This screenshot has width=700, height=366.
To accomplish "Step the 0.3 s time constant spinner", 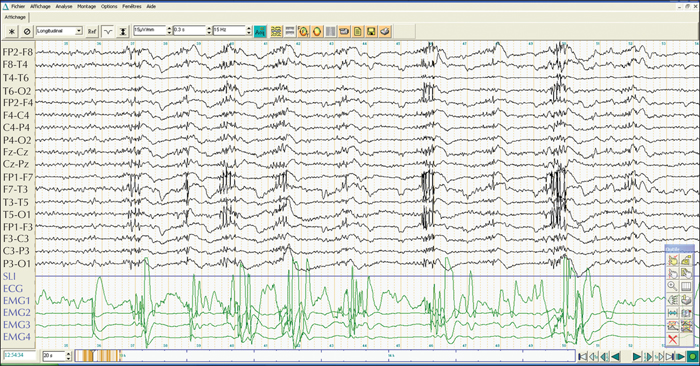I will [x=209, y=30].
